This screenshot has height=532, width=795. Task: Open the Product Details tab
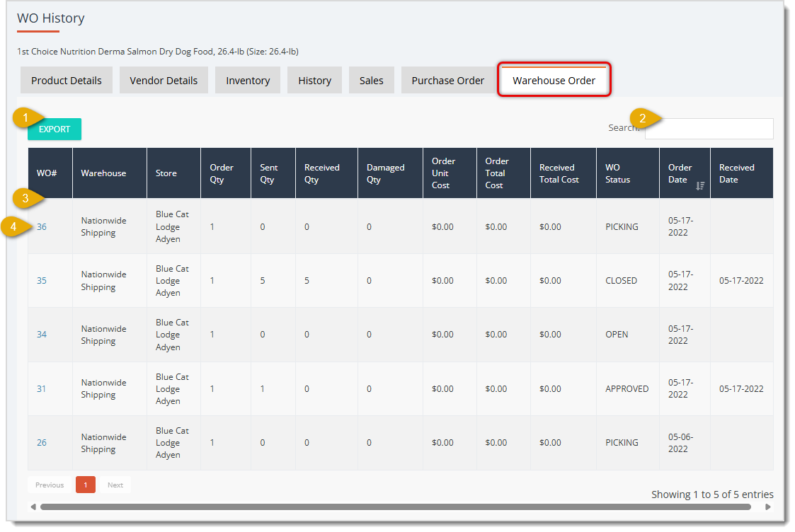[x=67, y=81]
